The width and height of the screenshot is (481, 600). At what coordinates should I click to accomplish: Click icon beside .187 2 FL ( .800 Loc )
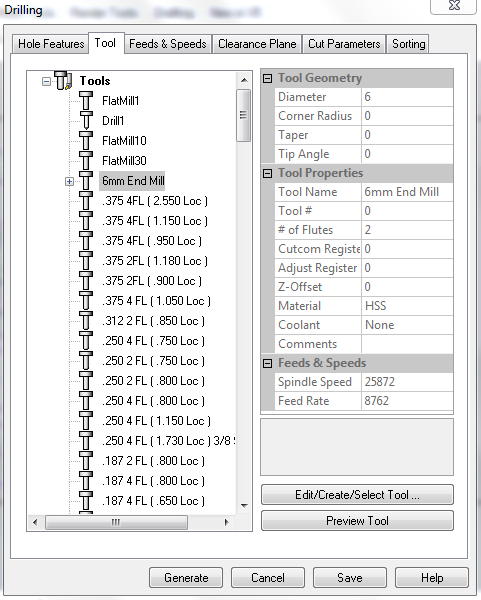click(x=86, y=460)
